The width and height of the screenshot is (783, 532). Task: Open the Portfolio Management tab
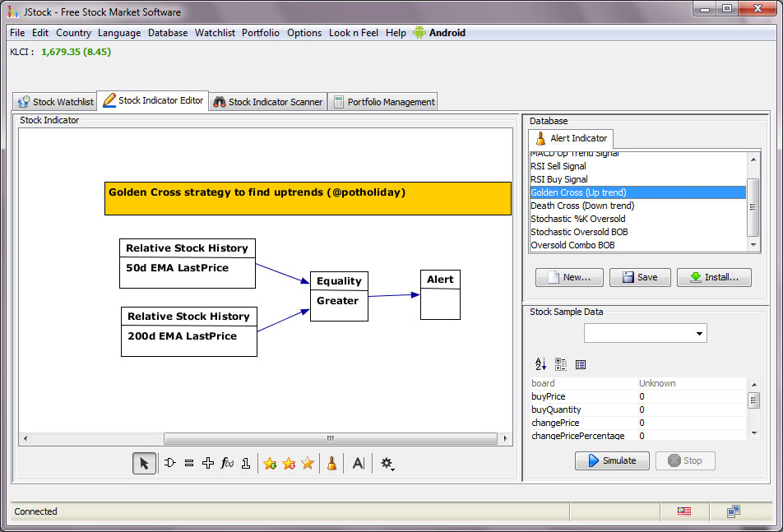(x=384, y=102)
